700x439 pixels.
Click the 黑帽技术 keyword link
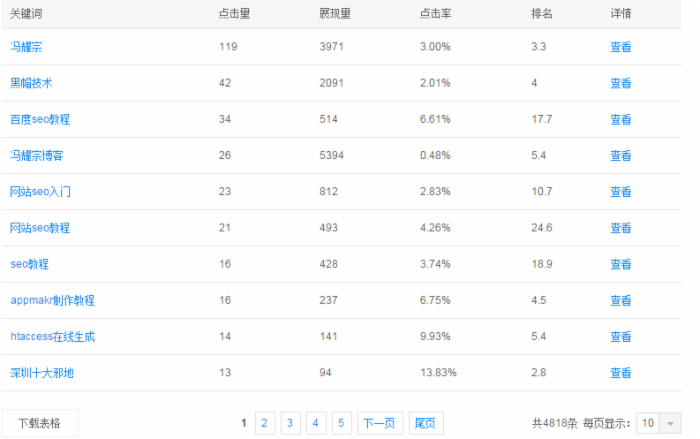click(x=31, y=83)
